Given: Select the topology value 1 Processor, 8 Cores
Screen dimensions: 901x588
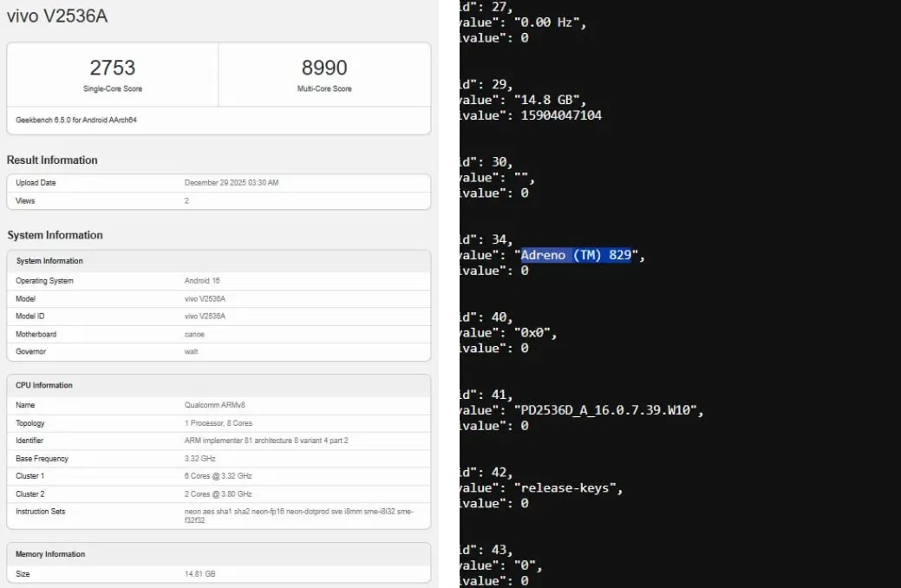Looking at the screenshot, I should (219, 423).
